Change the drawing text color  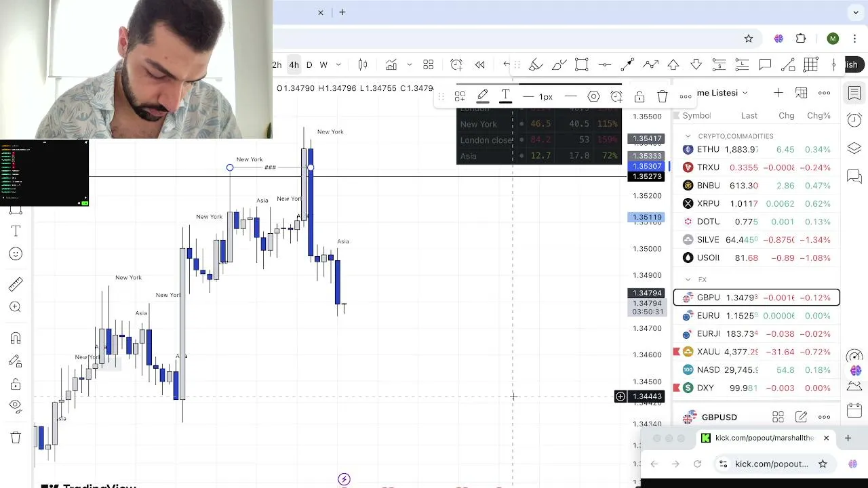tap(505, 97)
